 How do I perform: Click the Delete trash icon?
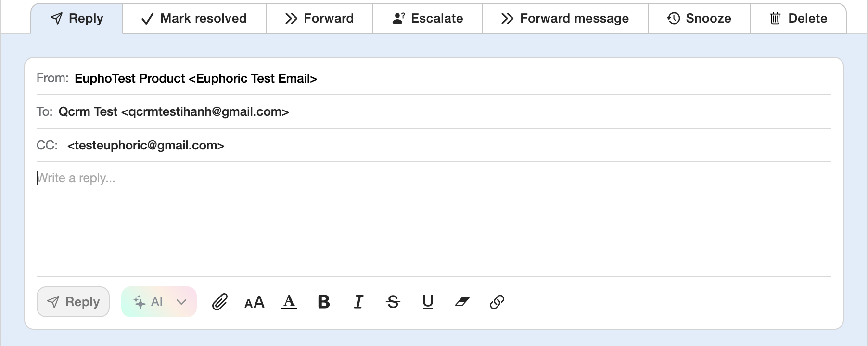[x=775, y=18]
